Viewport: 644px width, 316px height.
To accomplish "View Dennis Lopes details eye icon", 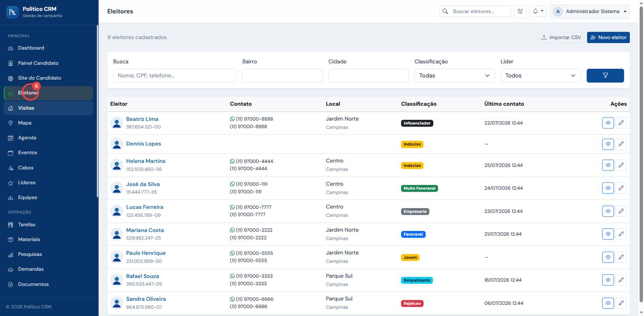I will click(608, 144).
